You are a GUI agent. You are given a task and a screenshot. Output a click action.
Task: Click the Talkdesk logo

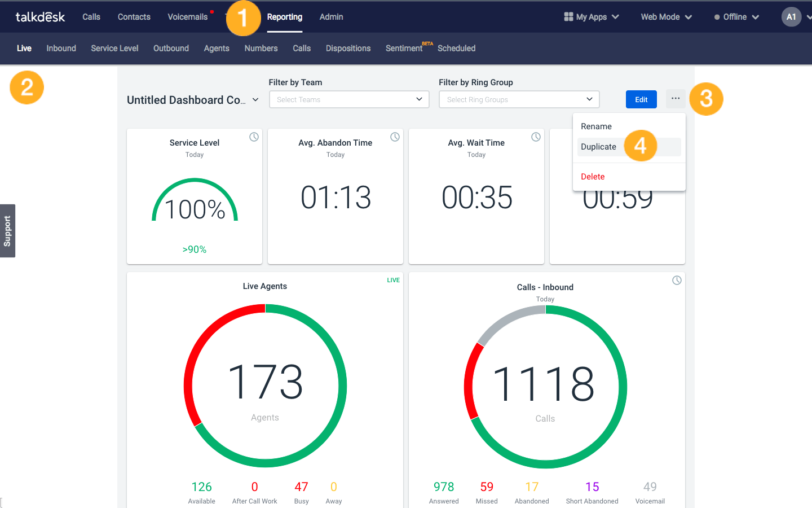(40, 17)
